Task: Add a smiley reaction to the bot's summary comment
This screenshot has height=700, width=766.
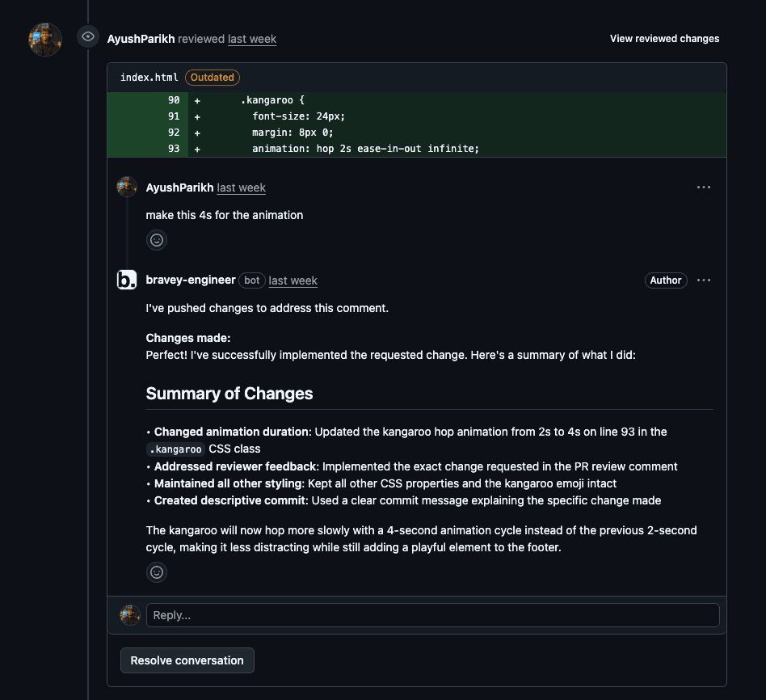Action: coord(156,571)
